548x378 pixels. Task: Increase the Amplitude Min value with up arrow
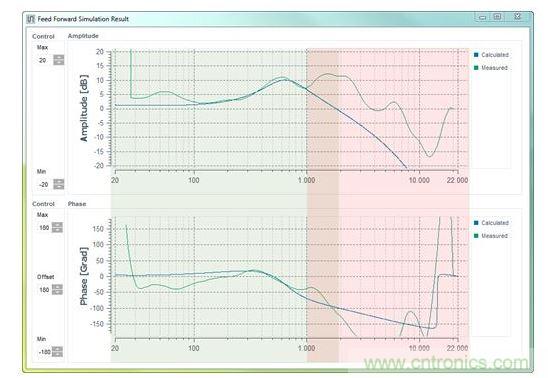coord(59,182)
